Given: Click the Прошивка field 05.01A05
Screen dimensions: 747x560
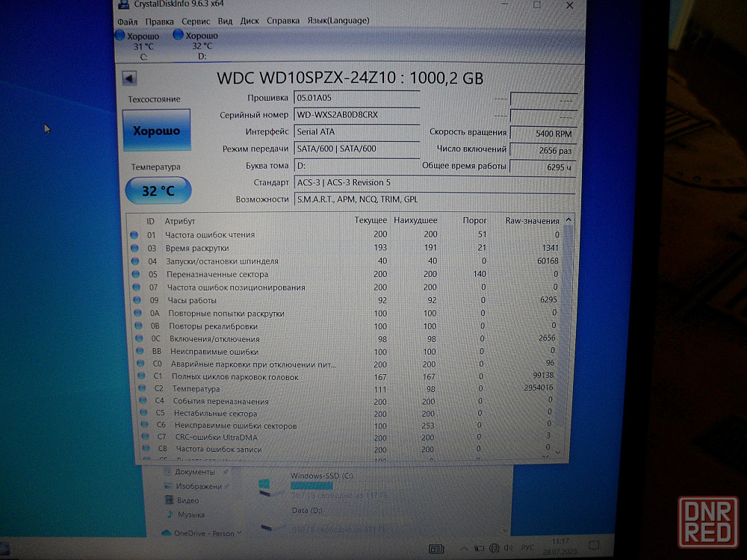Looking at the screenshot, I should click(x=356, y=98).
